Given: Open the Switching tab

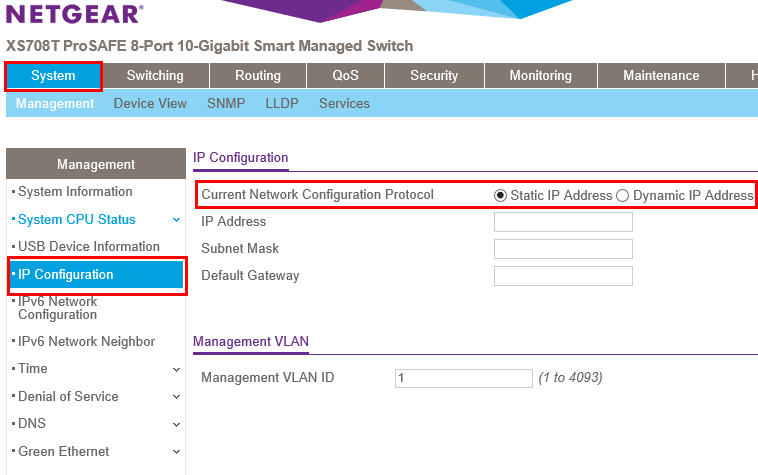Looking at the screenshot, I should coord(155,76).
